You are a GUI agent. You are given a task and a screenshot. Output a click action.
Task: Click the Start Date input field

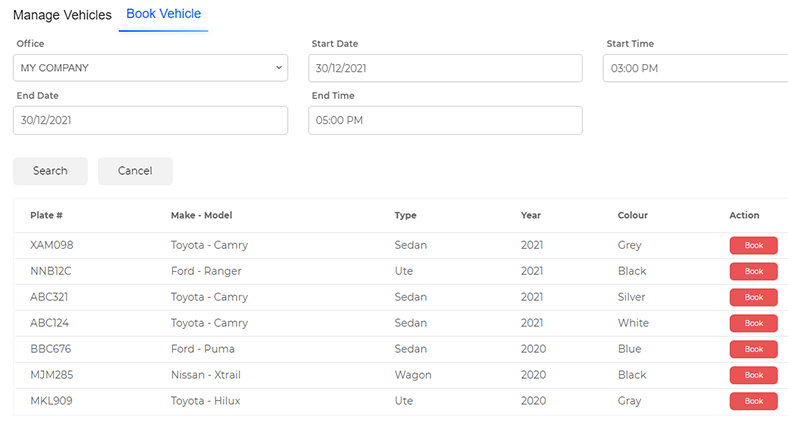point(445,68)
